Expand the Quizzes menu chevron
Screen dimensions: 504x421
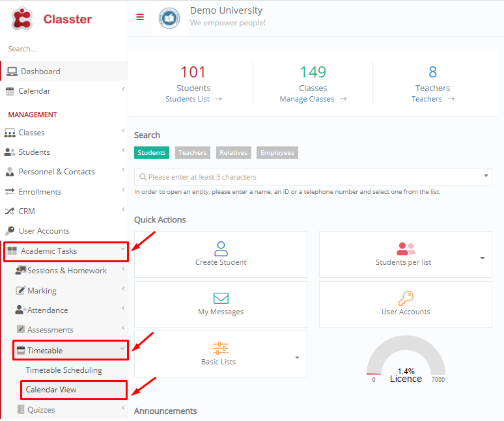(x=123, y=408)
